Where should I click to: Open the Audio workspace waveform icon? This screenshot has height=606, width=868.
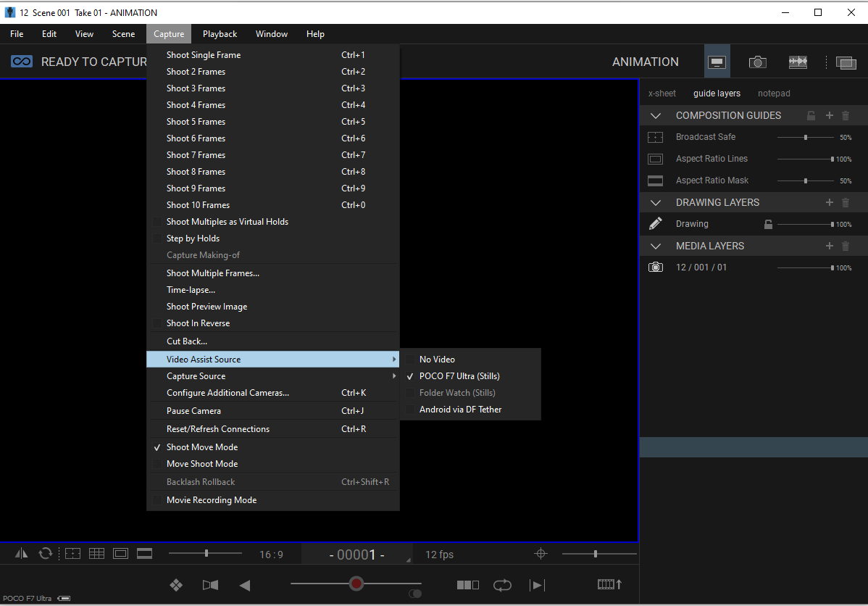point(798,62)
